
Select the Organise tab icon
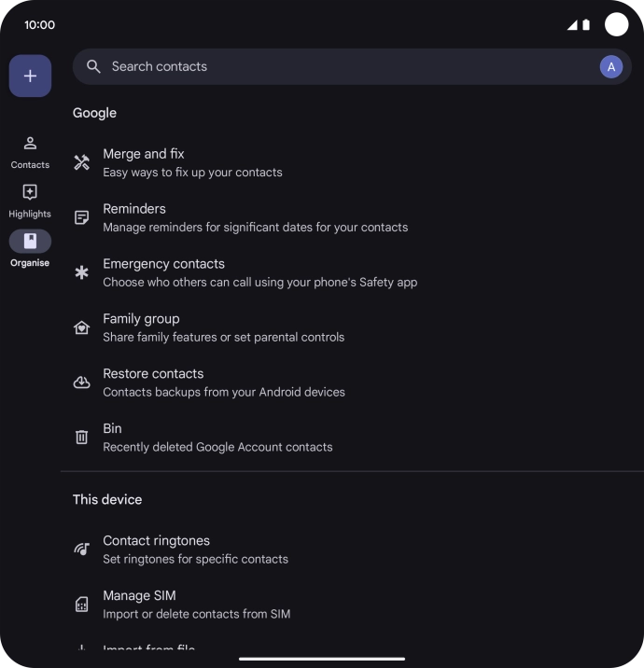click(x=30, y=242)
